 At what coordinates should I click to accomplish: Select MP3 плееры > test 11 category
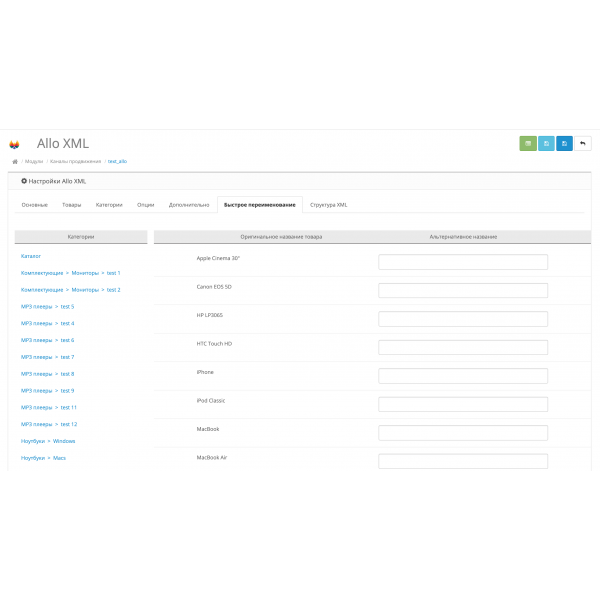coord(49,408)
